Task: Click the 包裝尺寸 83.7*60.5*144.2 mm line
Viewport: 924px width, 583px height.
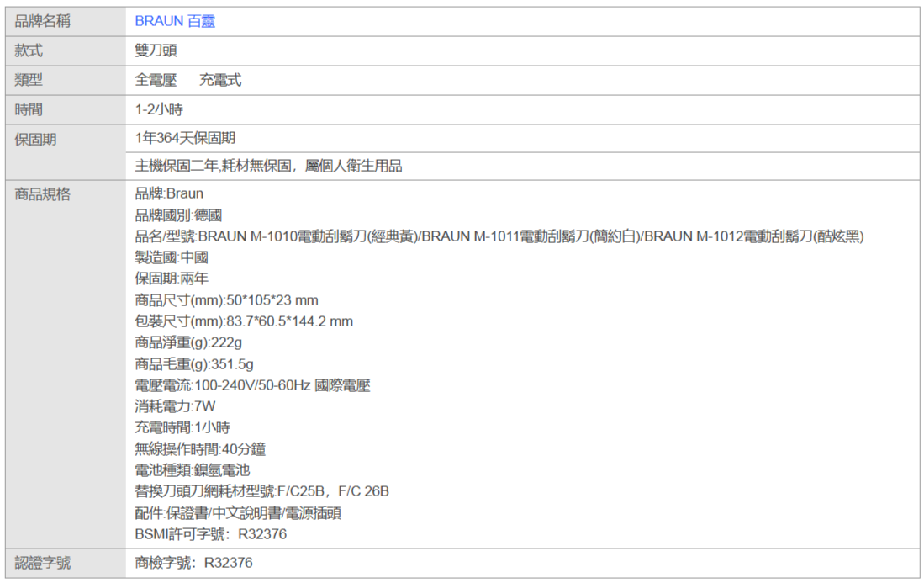Action: coord(244,322)
